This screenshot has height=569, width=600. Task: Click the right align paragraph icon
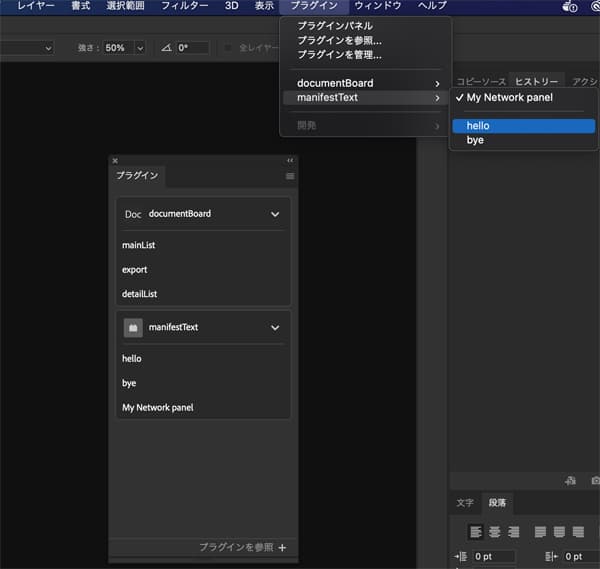[514, 532]
